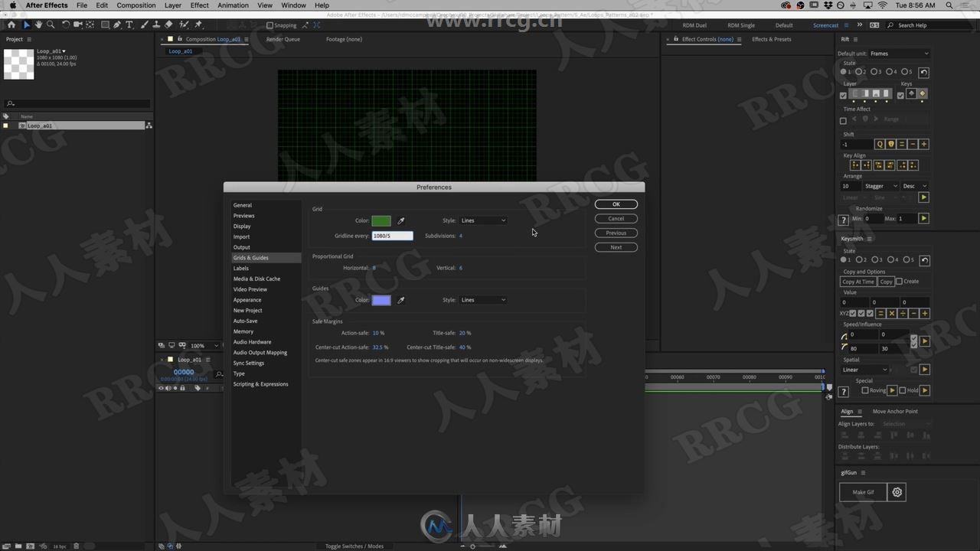The image size is (980, 551).
Task: Select the Selection arrow tool
Action: pos(26,24)
